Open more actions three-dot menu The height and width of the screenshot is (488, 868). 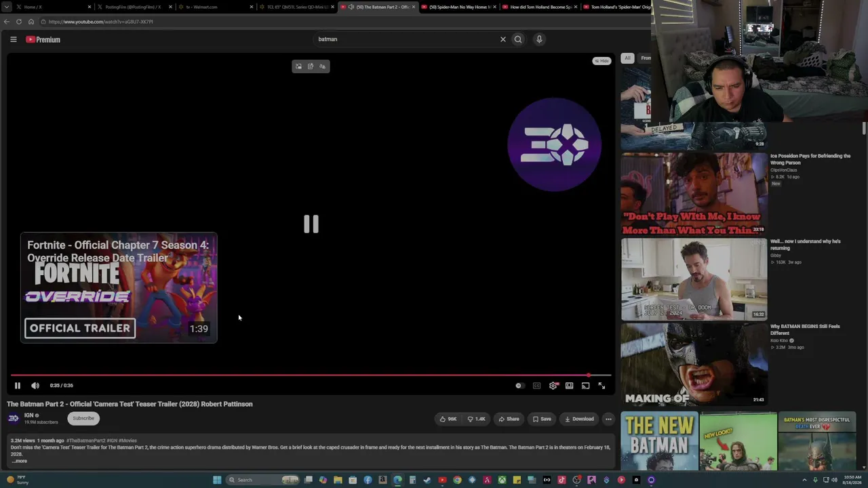608,419
